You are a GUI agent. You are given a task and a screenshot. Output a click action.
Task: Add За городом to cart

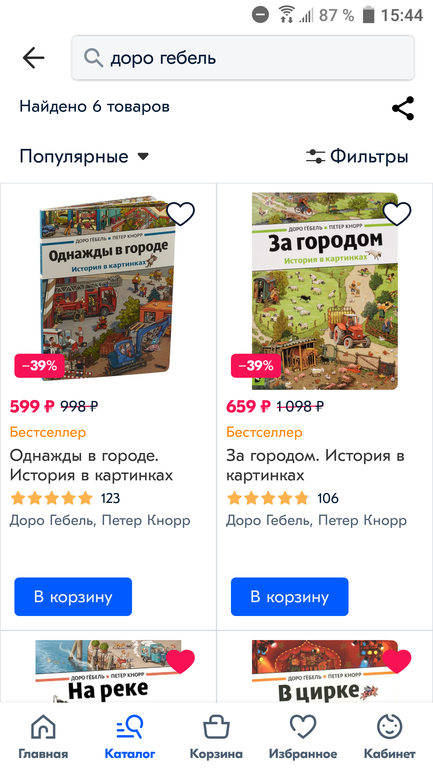point(290,597)
